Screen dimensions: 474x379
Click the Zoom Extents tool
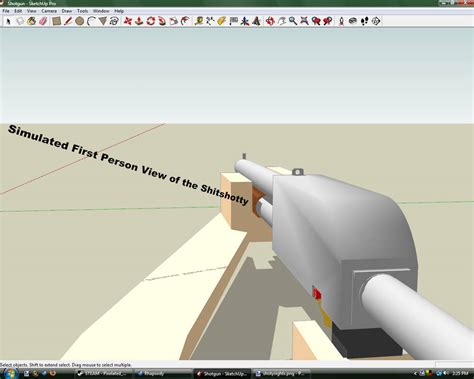(304, 21)
